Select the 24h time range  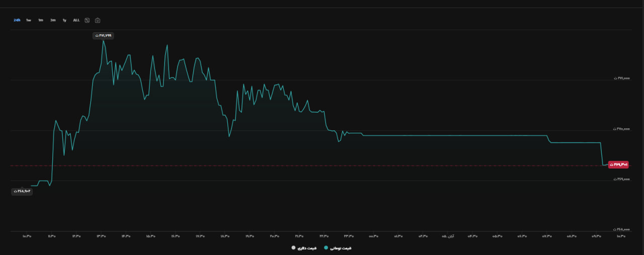(x=17, y=20)
